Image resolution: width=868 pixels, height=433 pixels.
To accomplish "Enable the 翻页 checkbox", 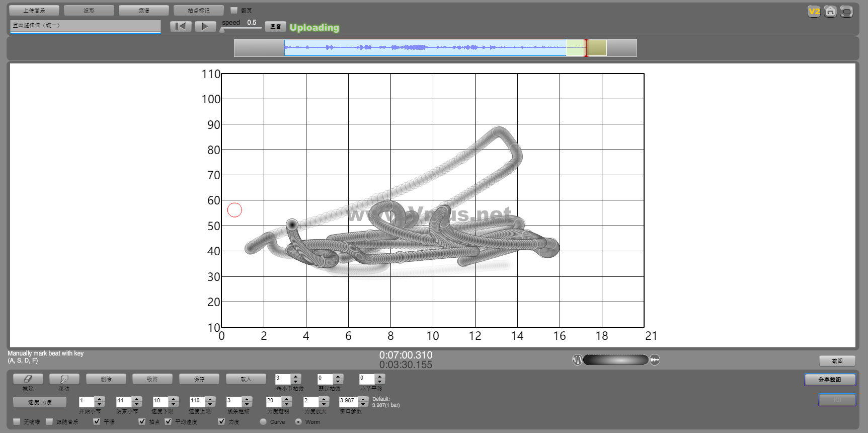I will point(234,10).
